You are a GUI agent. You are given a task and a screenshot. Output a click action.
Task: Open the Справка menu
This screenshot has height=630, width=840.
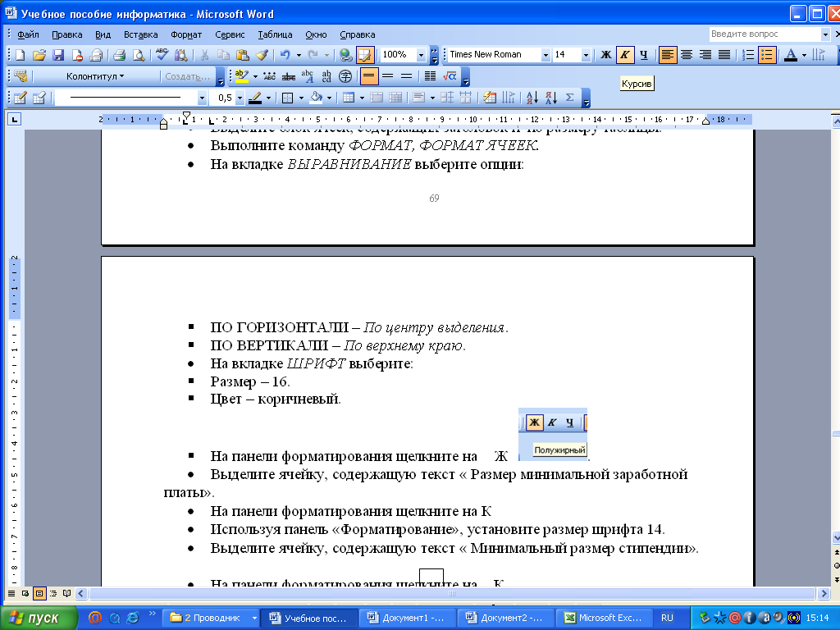358,34
